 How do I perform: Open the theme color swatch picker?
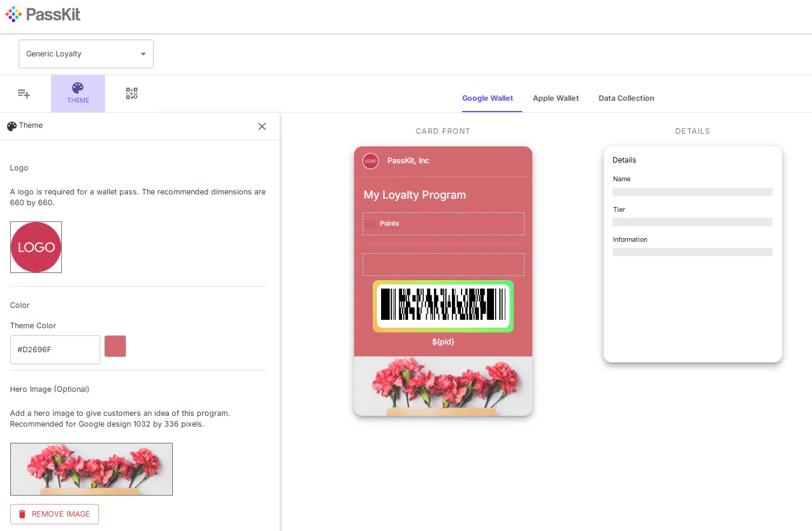coord(115,346)
